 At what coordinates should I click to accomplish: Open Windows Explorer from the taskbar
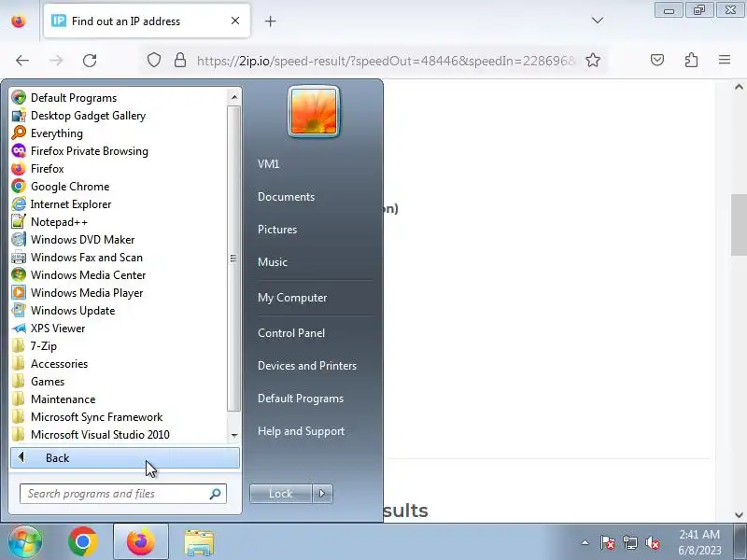click(x=199, y=542)
